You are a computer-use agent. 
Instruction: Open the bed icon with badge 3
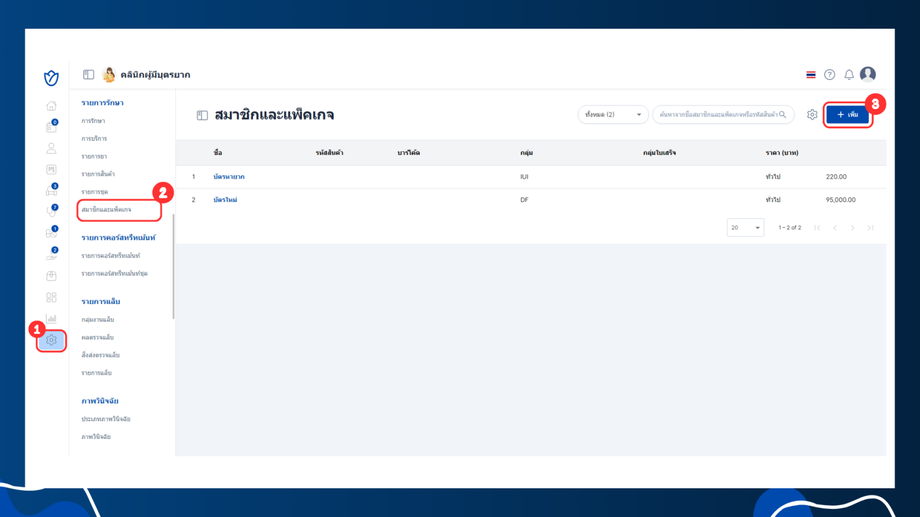[51, 191]
